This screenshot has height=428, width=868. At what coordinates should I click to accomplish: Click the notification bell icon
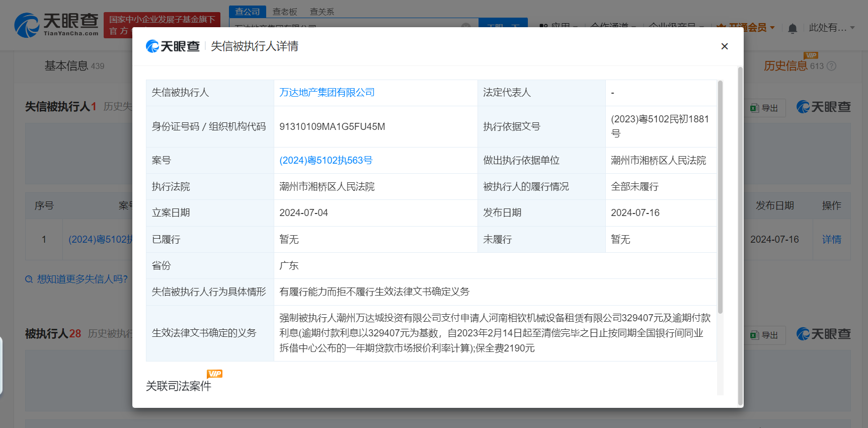[x=793, y=28]
